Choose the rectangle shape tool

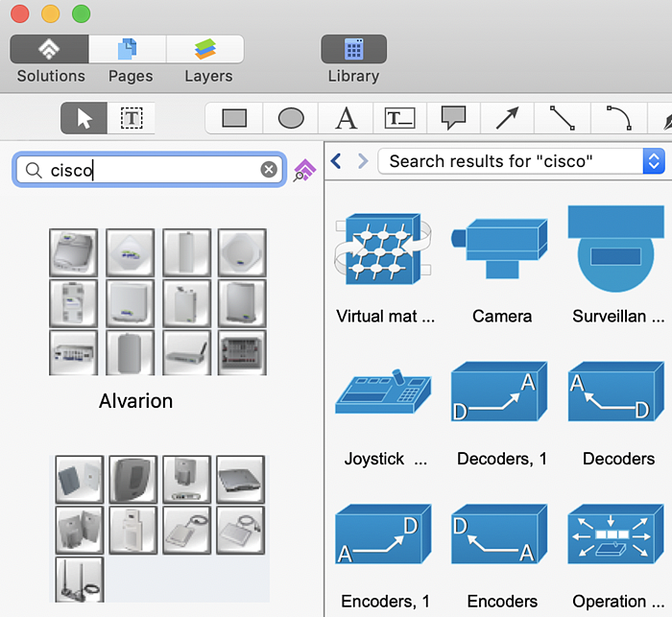click(x=234, y=118)
